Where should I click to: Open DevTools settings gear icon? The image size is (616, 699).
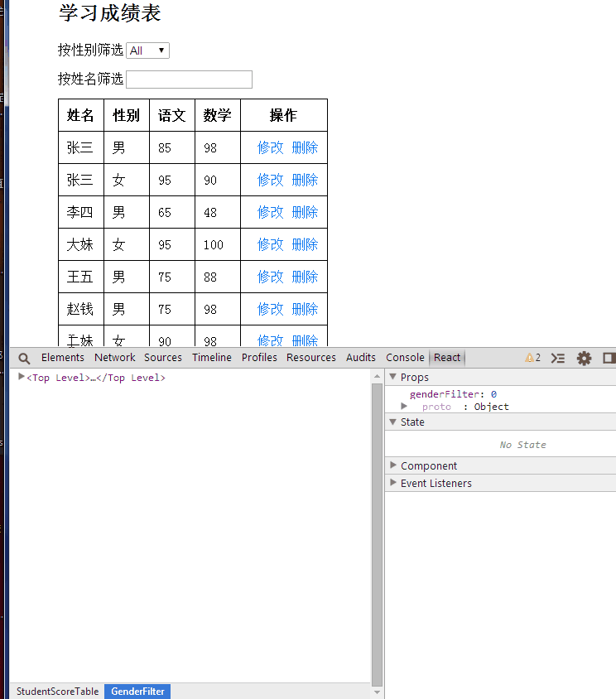[x=585, y=358]
